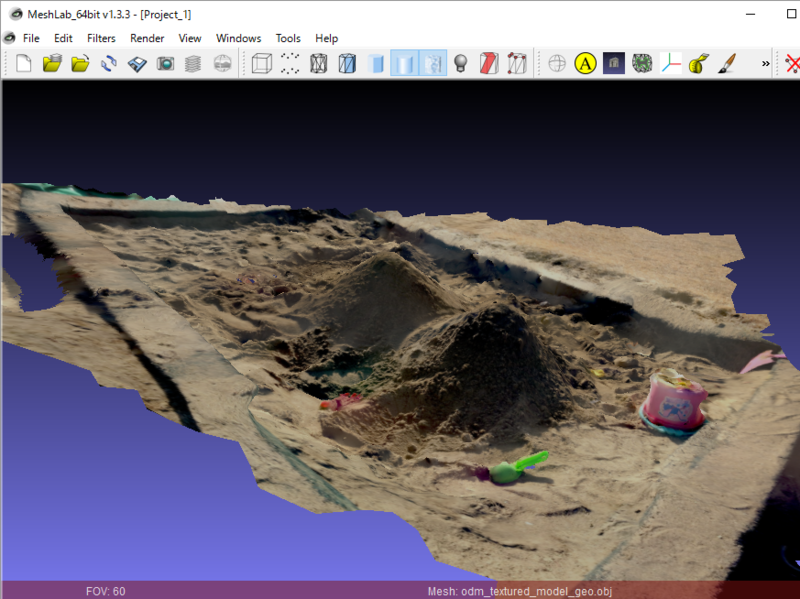800x599 pixels.
Task: Click the green mesh alignment icon
Action: tap(642, 64)
